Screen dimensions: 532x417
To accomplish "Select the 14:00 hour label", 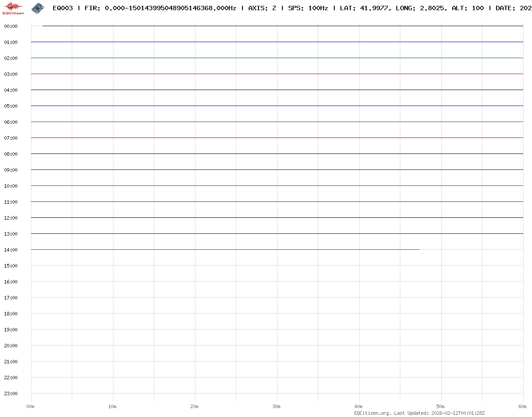I will click(x=11, y=250).
